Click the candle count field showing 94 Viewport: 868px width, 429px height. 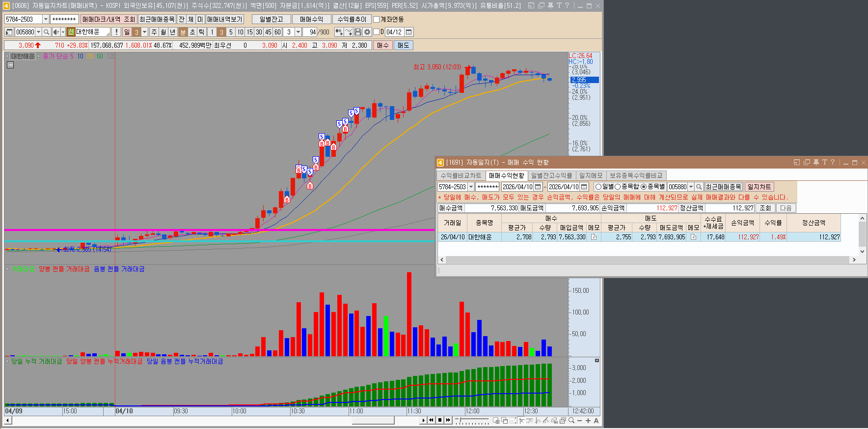pyautogui.click(x=310, y=32)
